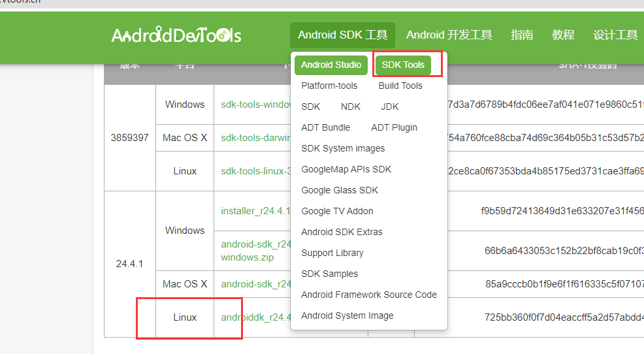Image resolution: width=644 pixels, height=354 pixels.
Task: Select the JDK menu entry
Action: [390, 106]
